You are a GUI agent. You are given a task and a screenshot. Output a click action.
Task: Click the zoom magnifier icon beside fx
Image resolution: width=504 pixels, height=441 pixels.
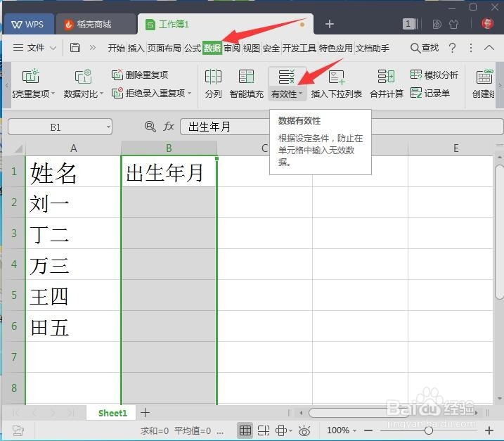coord(150,127)
